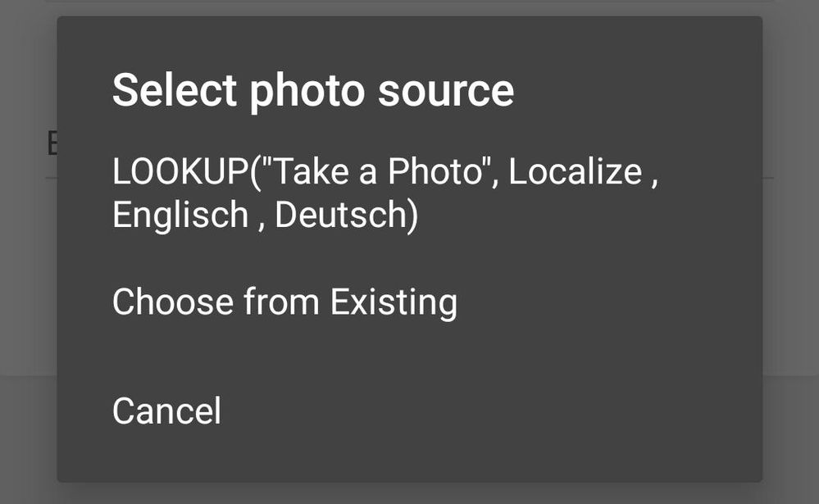Tap "Choose" in Choose from Existing
Image resolution: width=819 pixels, height=504 pixels.
[x=172, y=302]
